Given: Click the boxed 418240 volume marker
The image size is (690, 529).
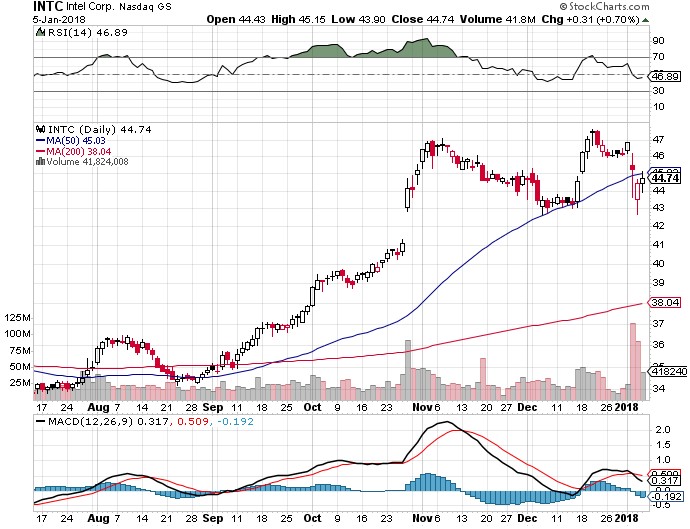Looking at the screenshot, I should point(669,371).
